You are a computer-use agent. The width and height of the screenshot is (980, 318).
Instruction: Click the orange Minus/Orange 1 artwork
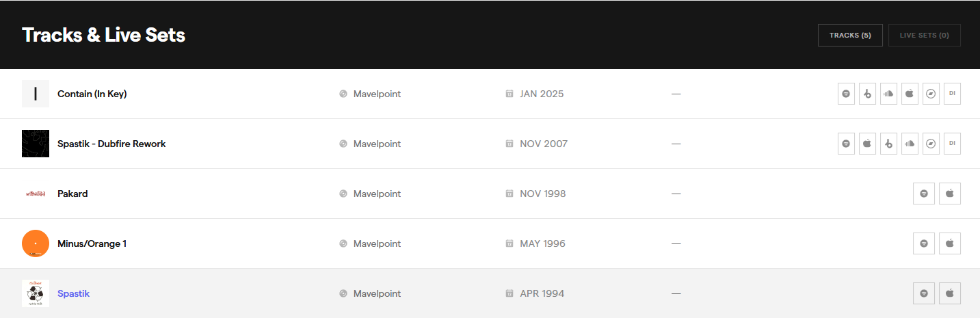(x=36, y=243)
